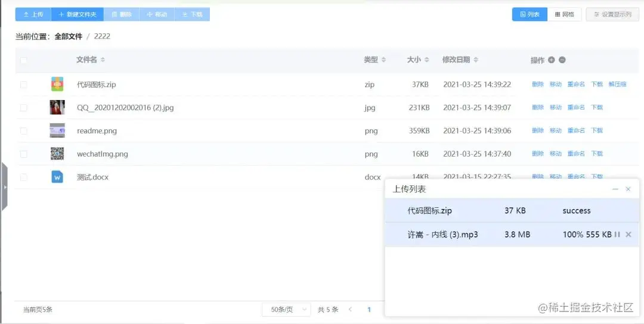Select the 2222 breadcrumb folder

point(102,36)
